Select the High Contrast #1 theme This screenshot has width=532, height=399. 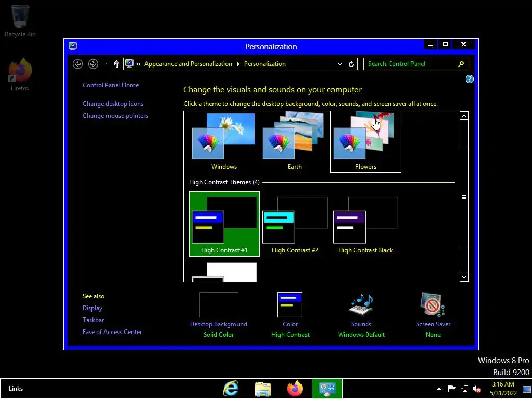[224, 224]
